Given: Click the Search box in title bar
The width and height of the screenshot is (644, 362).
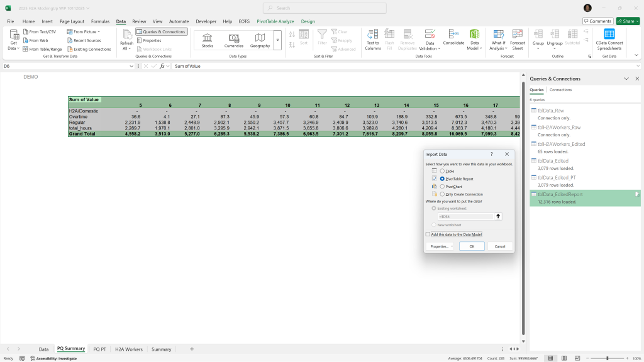Looking at the screenshot, I should click(325, 8).
